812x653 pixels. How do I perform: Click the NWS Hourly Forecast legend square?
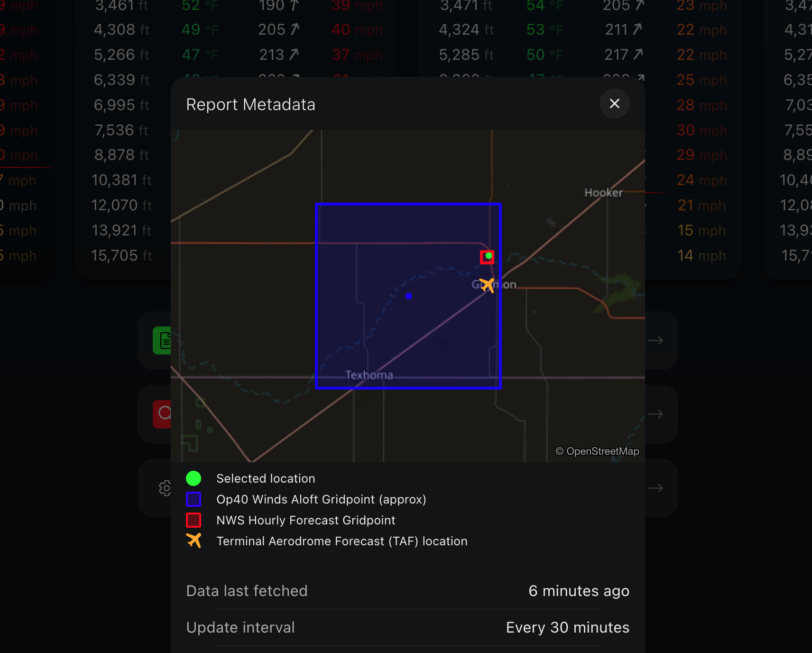click(194, 520)
